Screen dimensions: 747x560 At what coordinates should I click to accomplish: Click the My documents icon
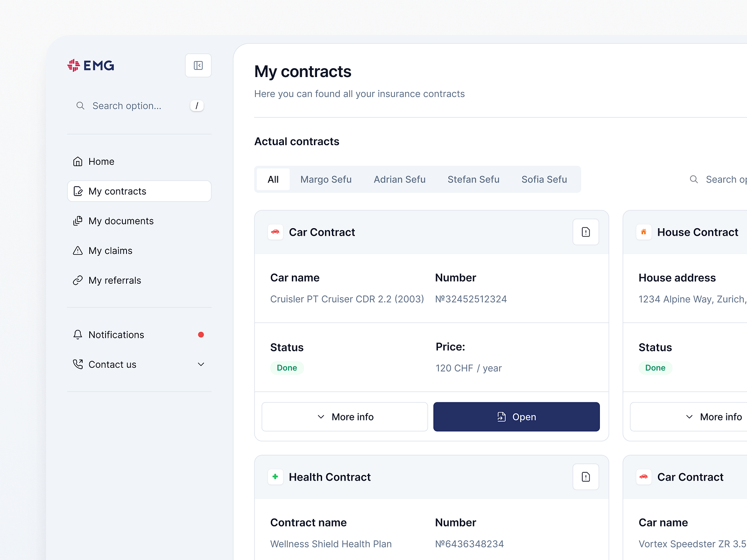78,221
